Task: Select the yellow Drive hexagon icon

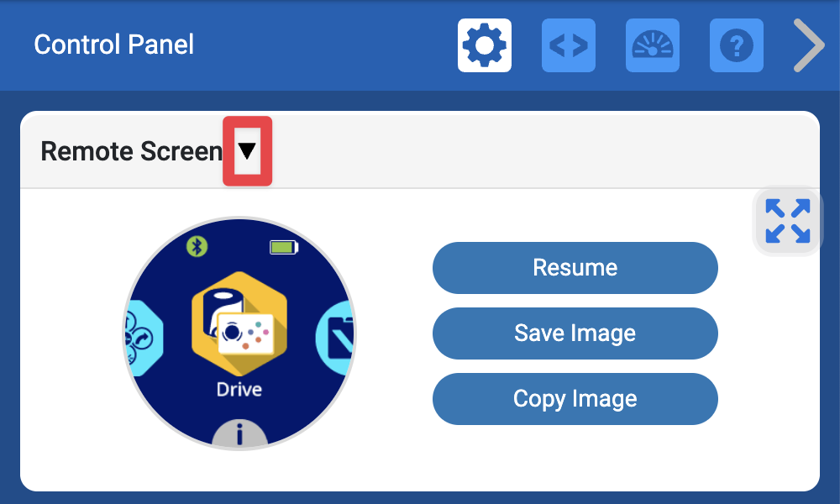Action: point(239,323)
